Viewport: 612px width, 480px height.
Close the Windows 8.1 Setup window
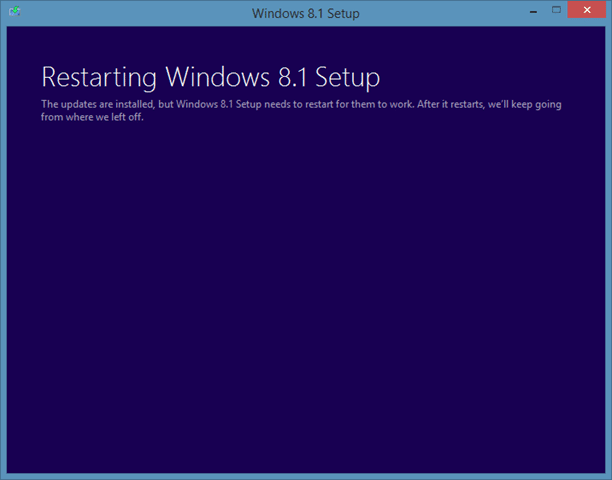(x=587, y=10)
